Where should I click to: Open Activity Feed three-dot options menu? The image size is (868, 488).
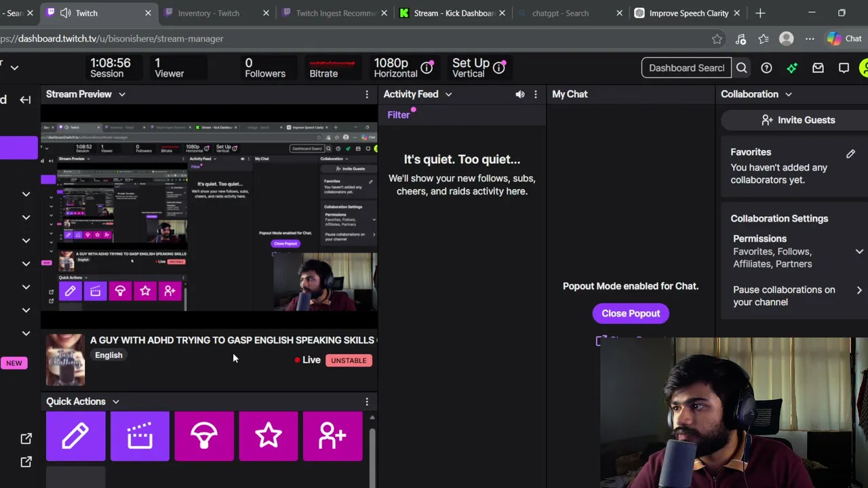coord(536,94)
